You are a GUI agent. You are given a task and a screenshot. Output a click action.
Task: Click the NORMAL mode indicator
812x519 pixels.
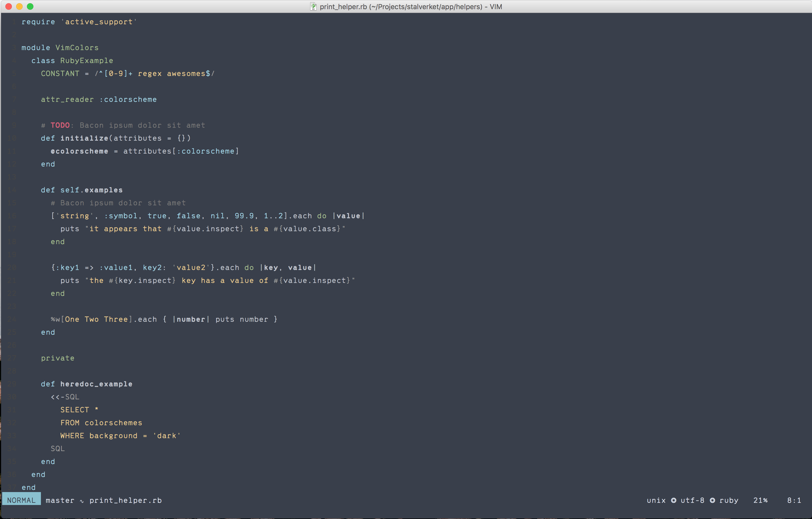tap(21, 500)
